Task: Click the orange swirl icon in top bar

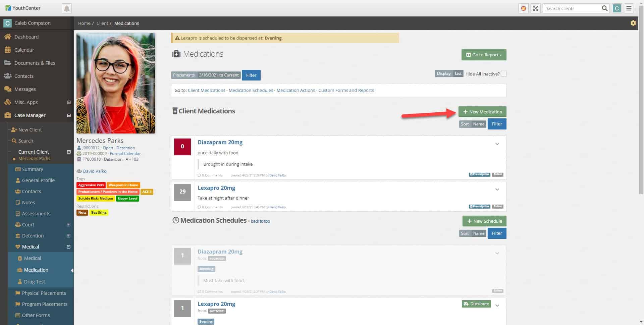Action: [x=523, y=8]
